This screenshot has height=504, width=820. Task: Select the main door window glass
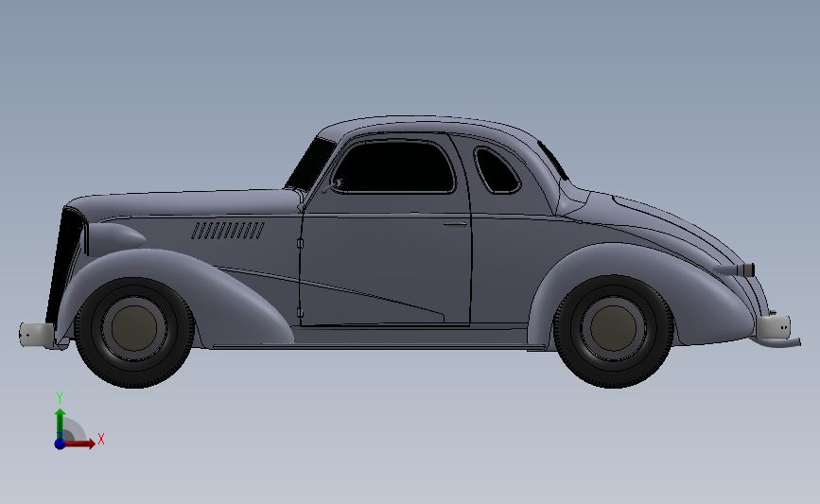tap(393, 167)
